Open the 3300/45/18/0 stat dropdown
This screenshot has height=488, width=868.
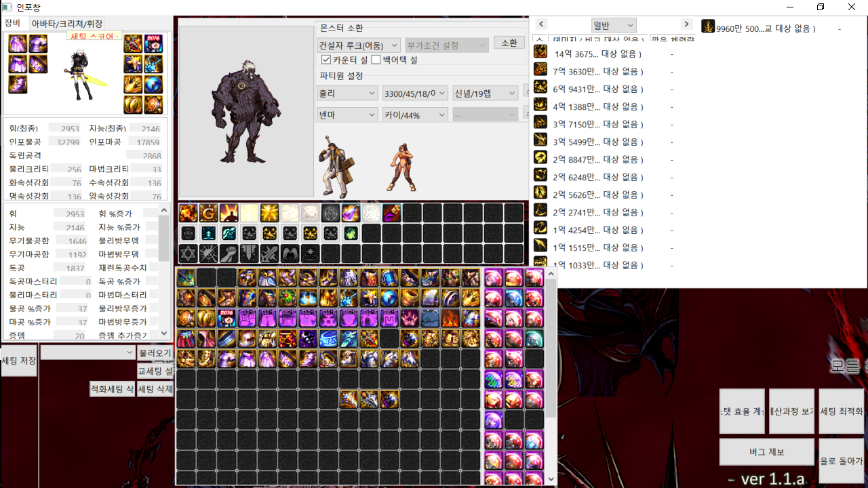(415, 93)
